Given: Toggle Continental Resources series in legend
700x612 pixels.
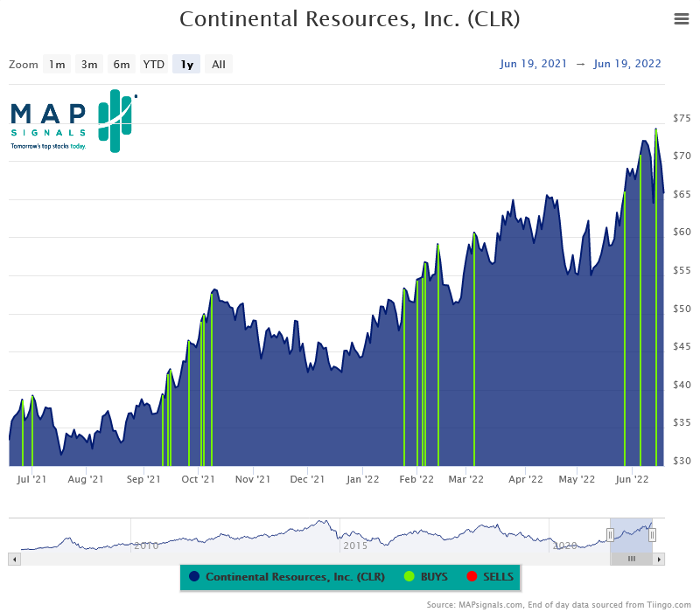Looking at the screenshot, I should [287, 577].
